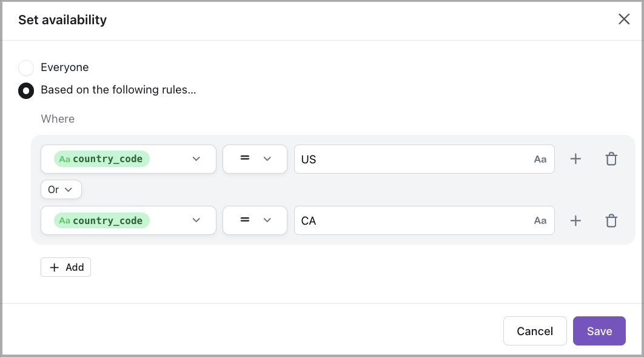Click the US value input field

tap(412, 159)
